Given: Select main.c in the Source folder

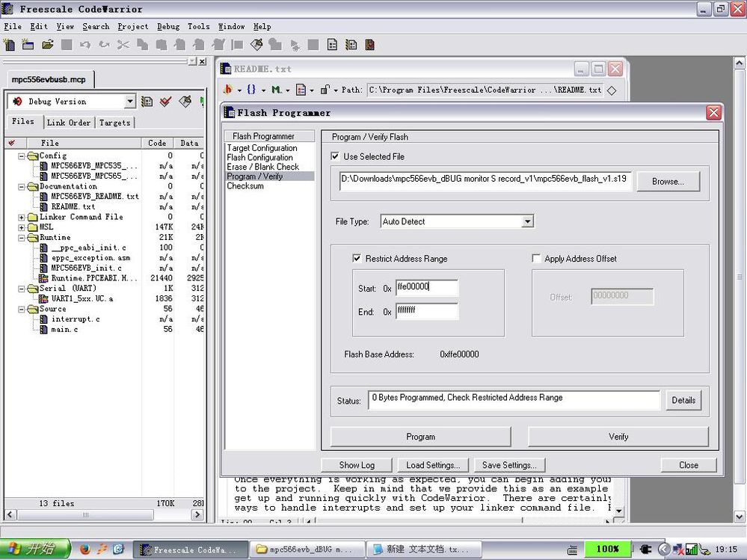Looking at the screenshot, I should [64, 330].
